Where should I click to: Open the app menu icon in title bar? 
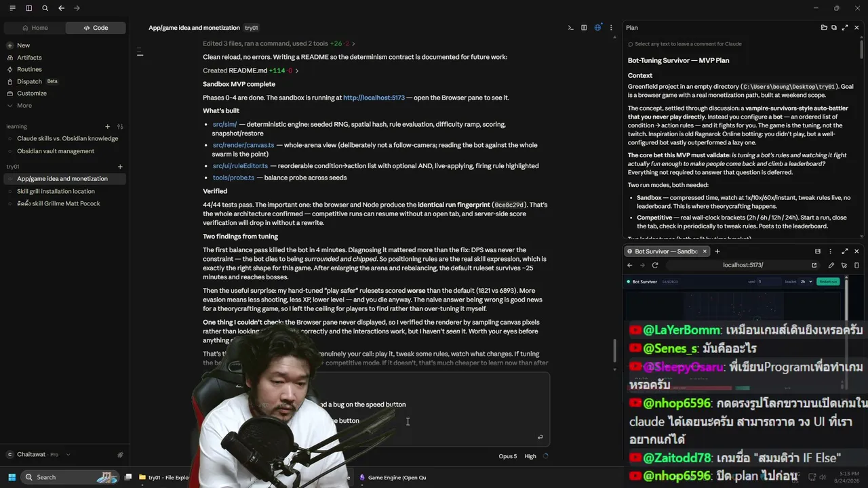[x=12, y=8]
